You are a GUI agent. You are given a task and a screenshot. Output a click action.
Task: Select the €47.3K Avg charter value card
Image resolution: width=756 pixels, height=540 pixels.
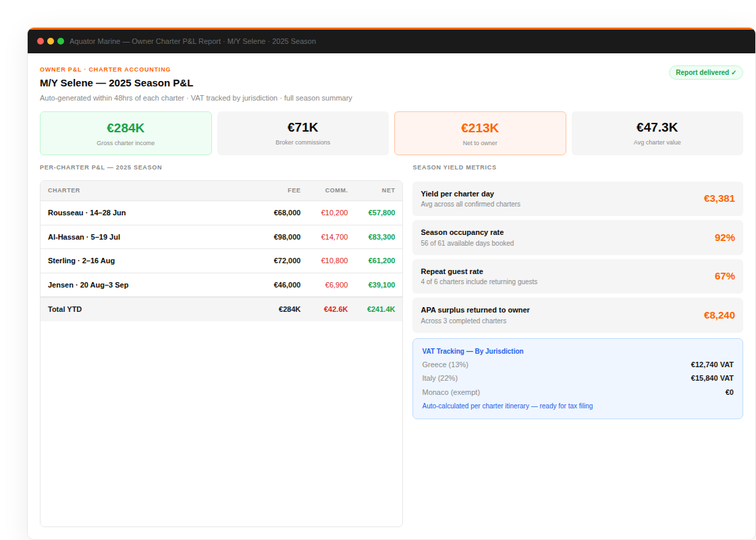pyautogui.click(x=657, y=134)
